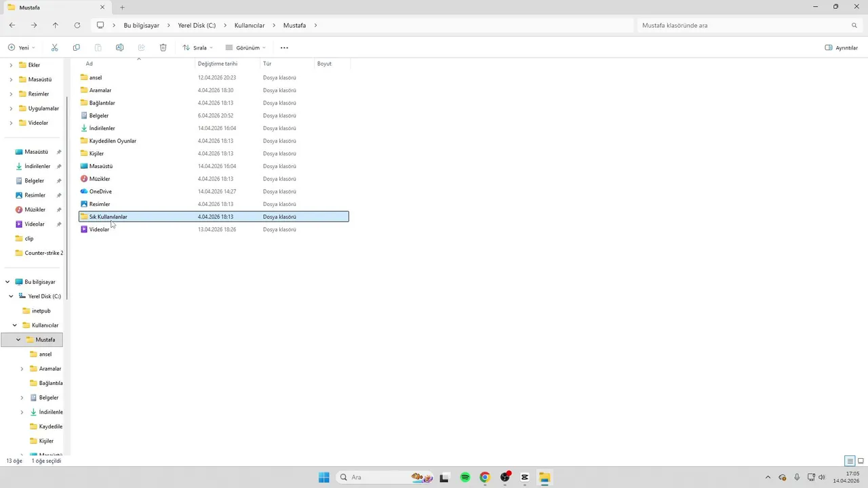Viewport: 868px width, 488px height.
Task: Switch to details view icon in status bar
Action: point(850,461)
